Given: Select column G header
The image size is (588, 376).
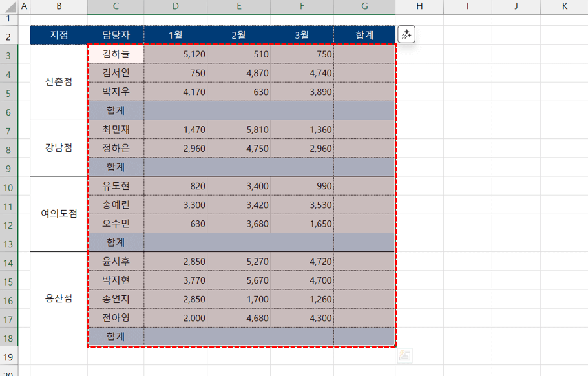Looking at the screenshot, I should point(364,6).
